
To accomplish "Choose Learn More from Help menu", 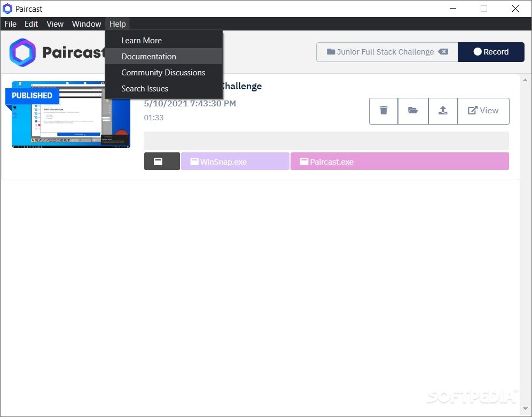I will [163, 41].
